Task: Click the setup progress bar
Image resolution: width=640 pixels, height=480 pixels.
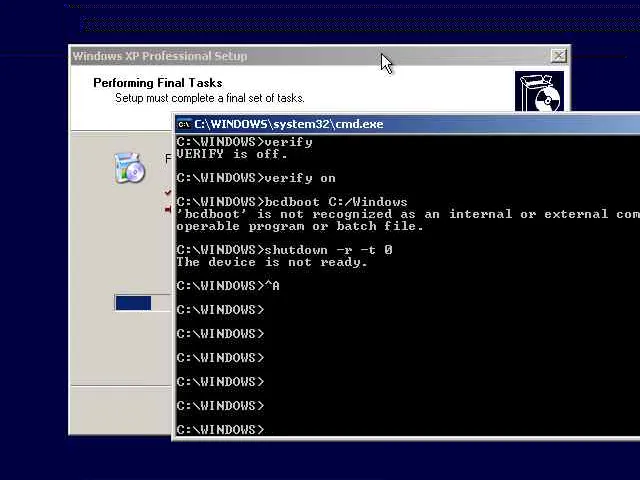Action: [142, 303]
